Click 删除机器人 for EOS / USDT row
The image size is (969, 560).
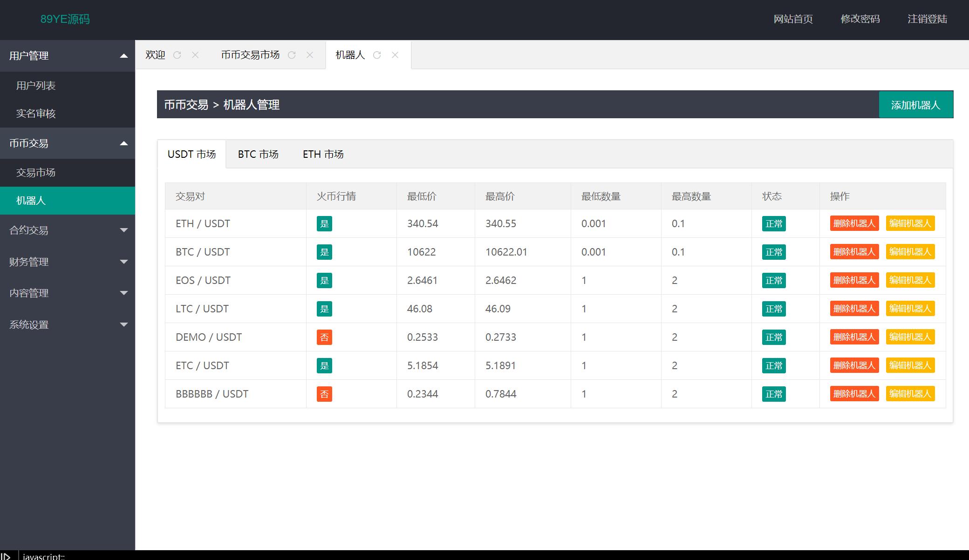(854, 280)
